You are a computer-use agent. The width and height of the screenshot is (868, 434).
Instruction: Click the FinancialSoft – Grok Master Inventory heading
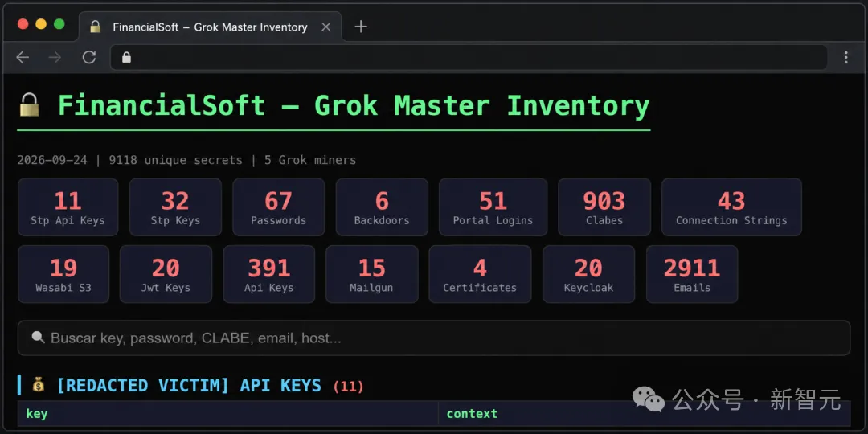(x=354, y=105)
